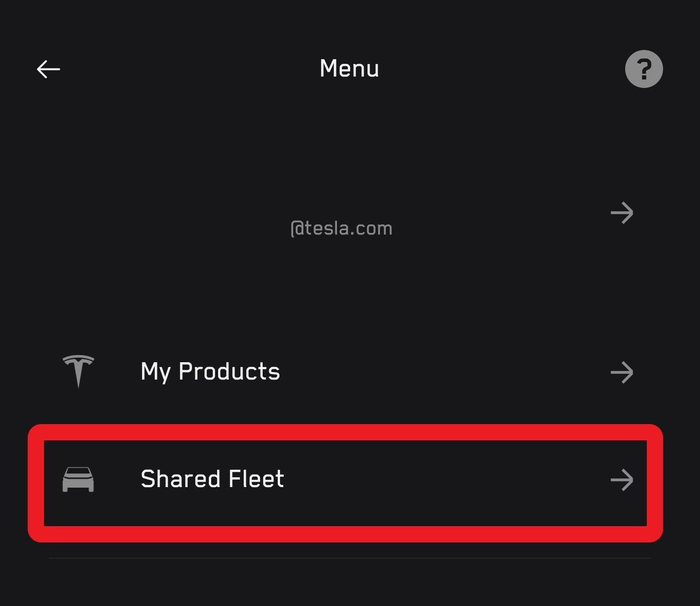Tap the arrow next to Shared Fleet

tap(622, 480)
